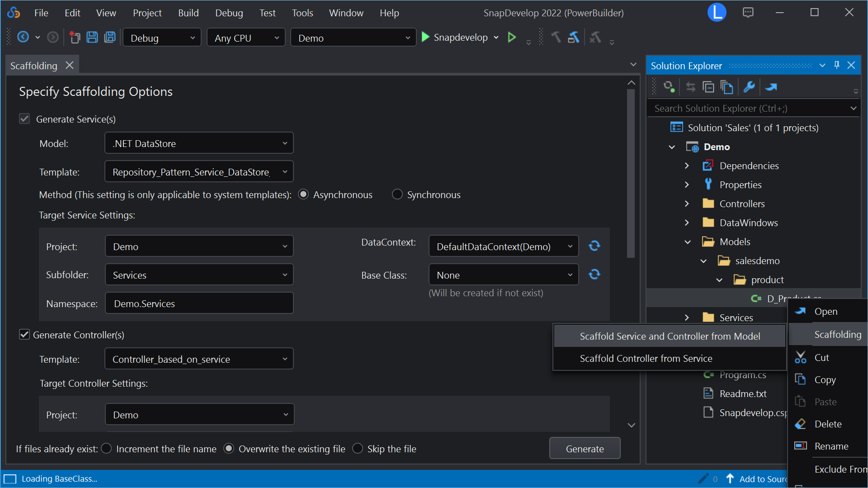Open the feedback icon in title bar
Viewport: 868px width, 488px height.
(x=748, y=13)
